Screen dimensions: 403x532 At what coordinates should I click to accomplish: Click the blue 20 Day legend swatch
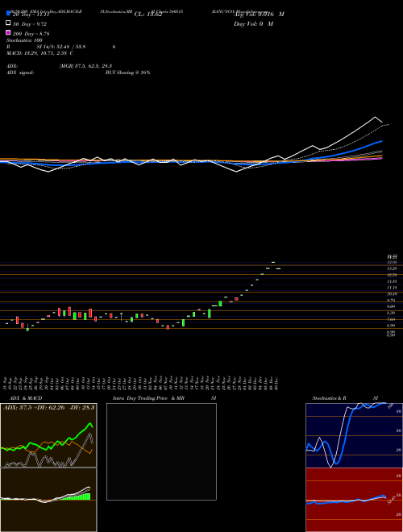(8, 13)
